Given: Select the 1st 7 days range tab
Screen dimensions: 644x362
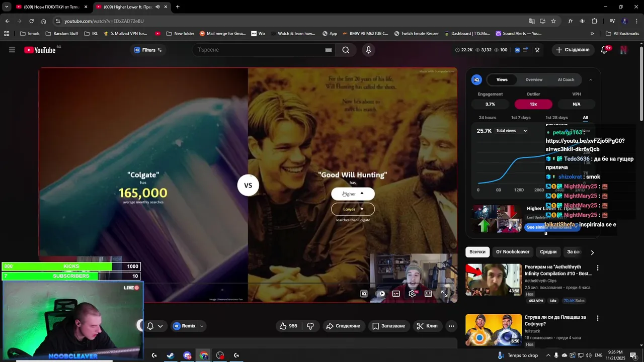Looking at the screenshot, I should pos(521,118).
